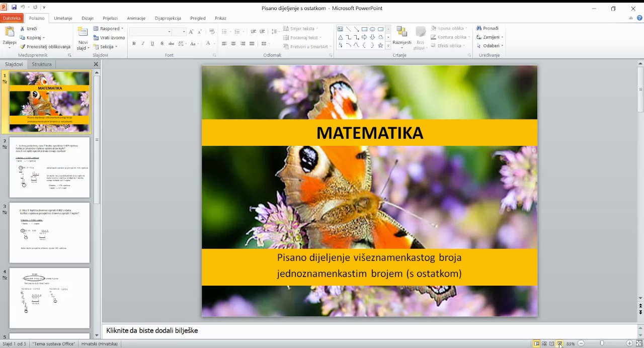The width and height of the screenshot is (644, 348).
Task: Minimize the ribbon with the caret icon
Action: (631, 18)
